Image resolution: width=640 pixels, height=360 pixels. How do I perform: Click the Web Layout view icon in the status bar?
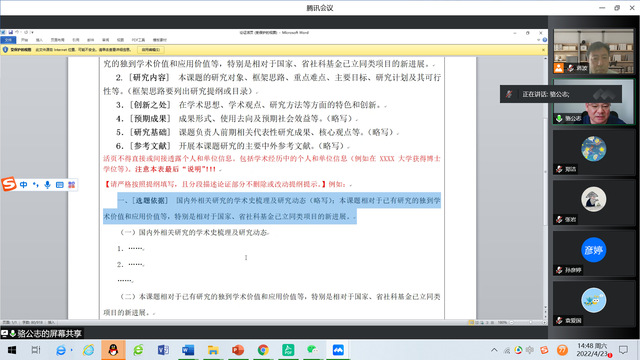click(x=482, y=322)
